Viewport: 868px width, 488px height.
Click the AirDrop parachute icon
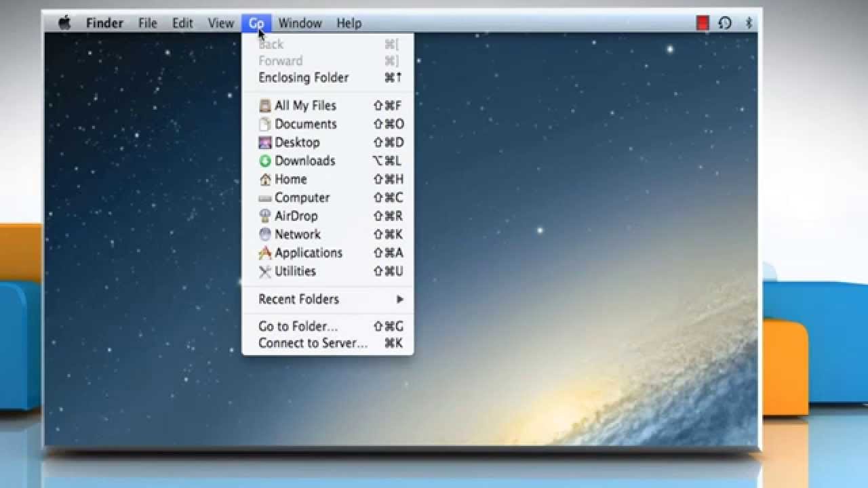point(265,216)
